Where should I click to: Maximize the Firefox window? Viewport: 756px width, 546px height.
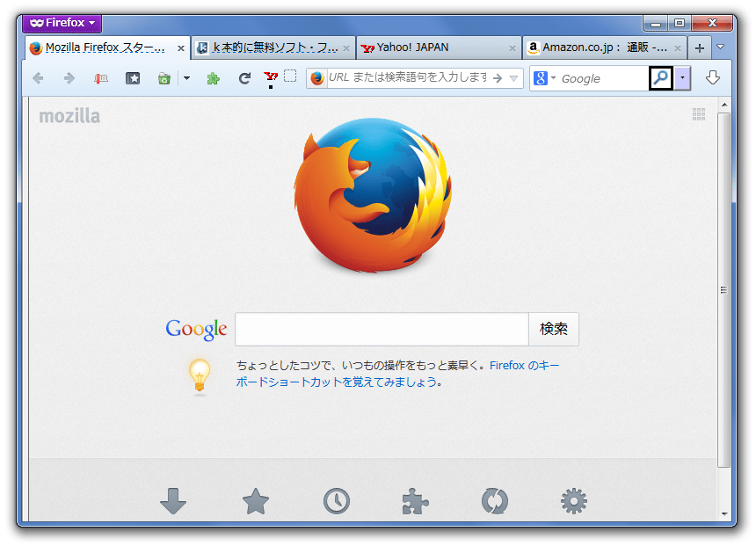click(680, 23)
